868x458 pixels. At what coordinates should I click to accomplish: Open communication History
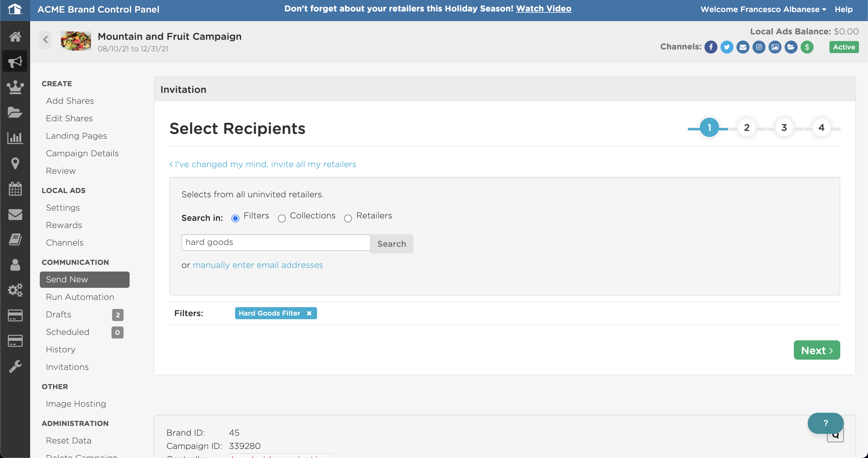60,350
